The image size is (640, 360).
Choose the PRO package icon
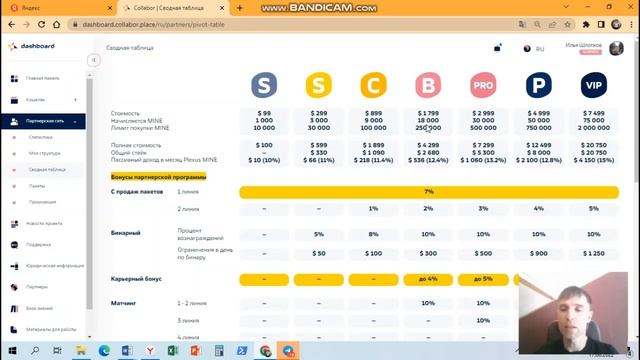[483, 85]
